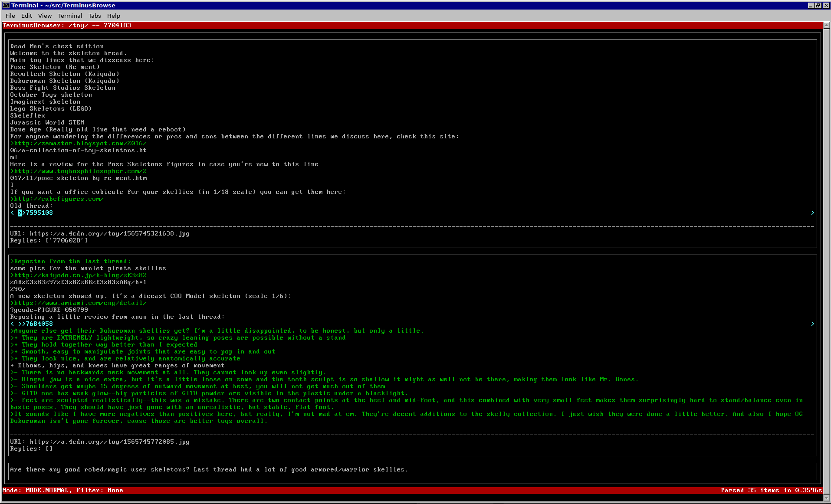
Task: Click the 1565745321638.jpg image URL
Action: (x=110, y=233)
